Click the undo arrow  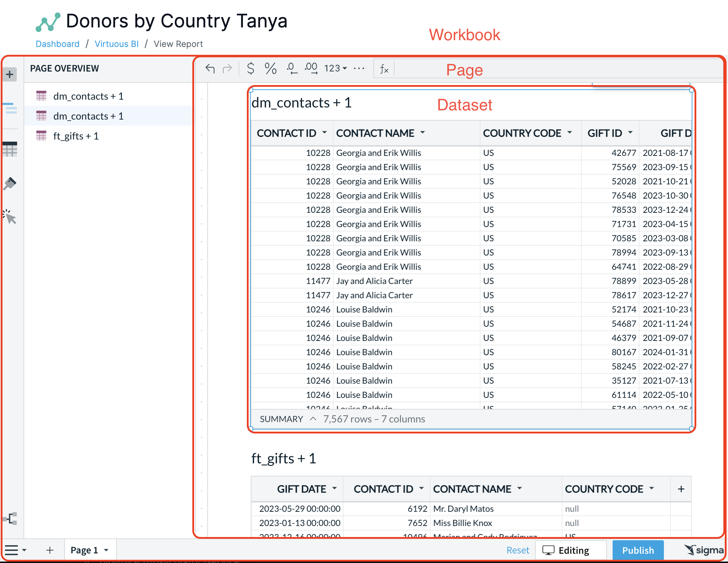click(210, 68)
